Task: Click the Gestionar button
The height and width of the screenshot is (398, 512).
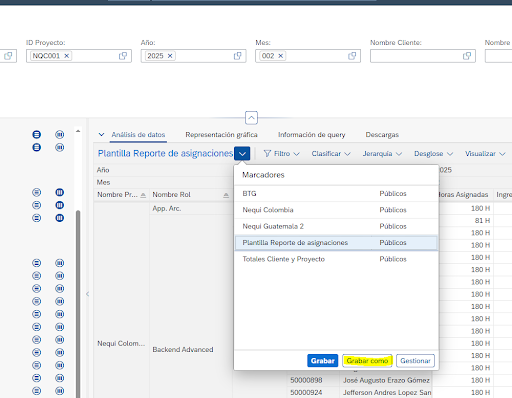Action: coord(415,361)
